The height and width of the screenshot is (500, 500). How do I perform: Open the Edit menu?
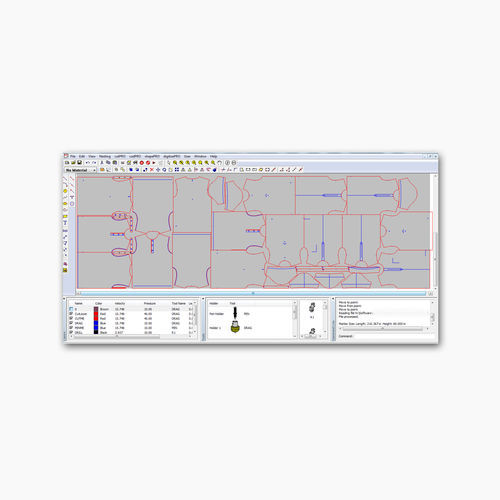pos(82,156)
